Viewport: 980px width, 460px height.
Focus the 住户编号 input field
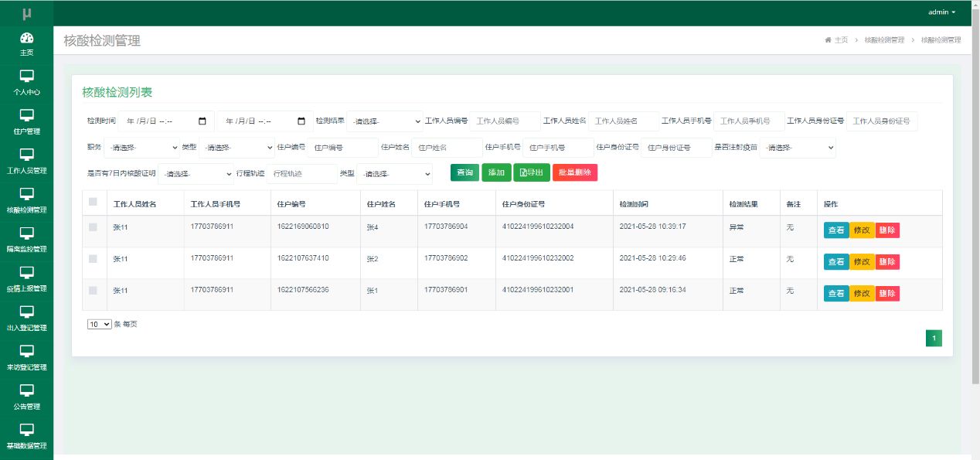[x=343, y=148]
